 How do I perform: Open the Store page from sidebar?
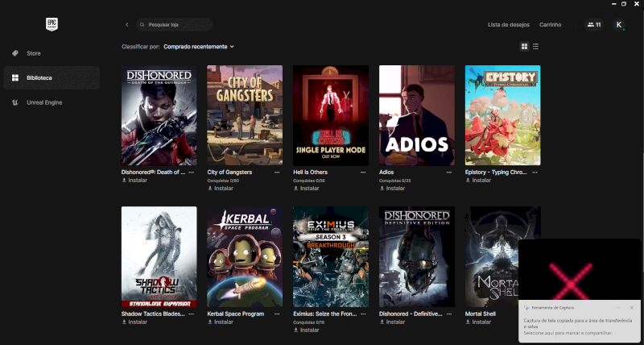coord(33,53)
